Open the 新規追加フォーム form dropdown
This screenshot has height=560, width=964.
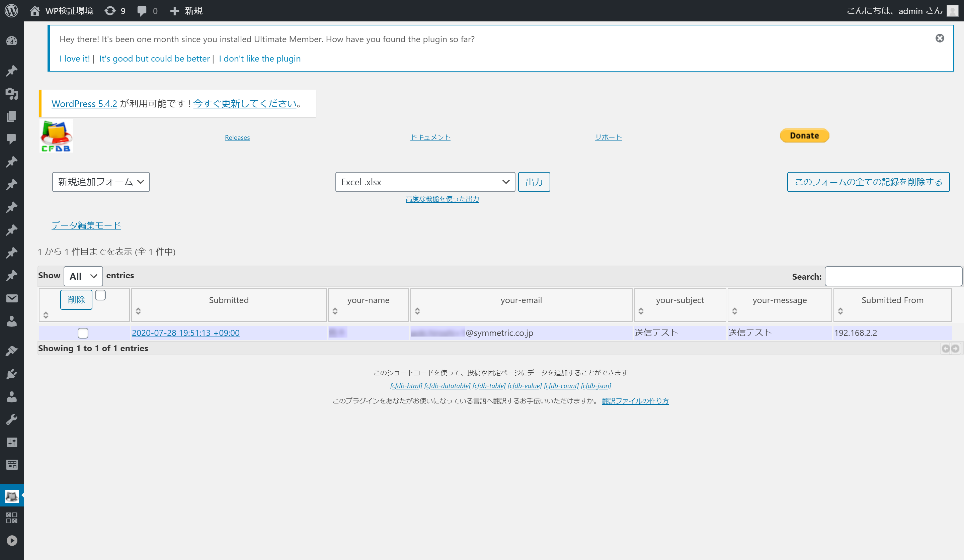tap(101, 182)
